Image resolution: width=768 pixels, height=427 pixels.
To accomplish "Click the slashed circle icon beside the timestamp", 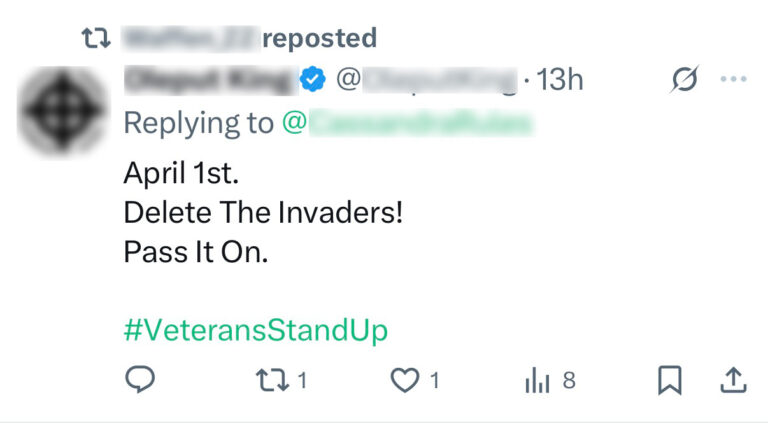I will [685, 80].
